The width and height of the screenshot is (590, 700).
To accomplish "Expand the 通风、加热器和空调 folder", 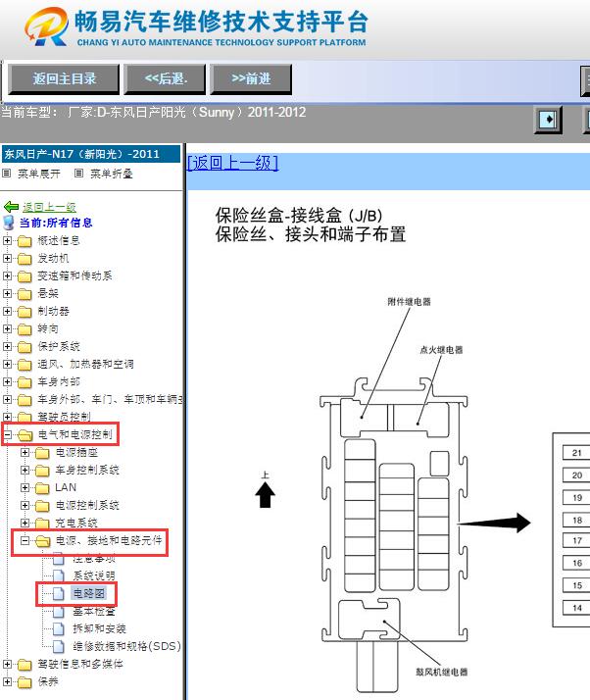I will (x=7, y=364).
